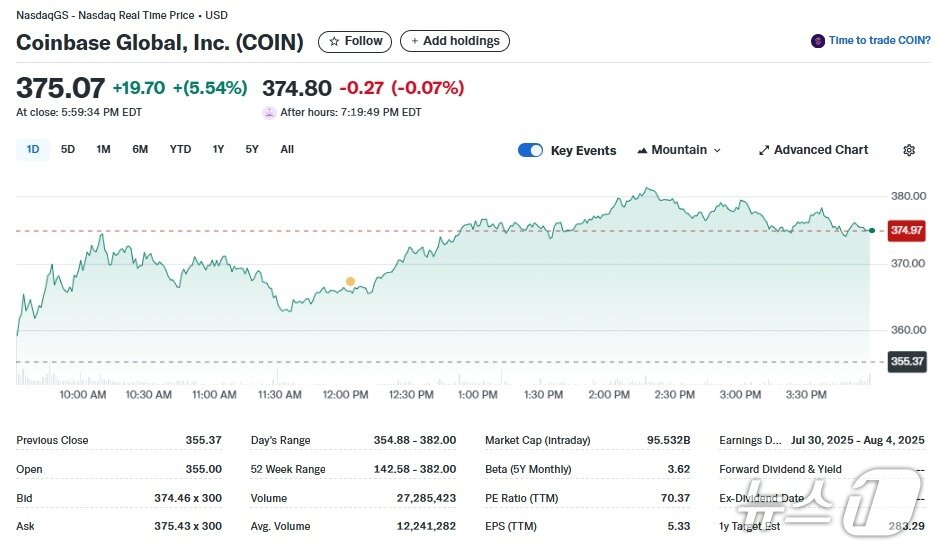Click the expand arrows icon for Advanced Chart
Viewport: 935px width, 550px height.
pos(764,150)
